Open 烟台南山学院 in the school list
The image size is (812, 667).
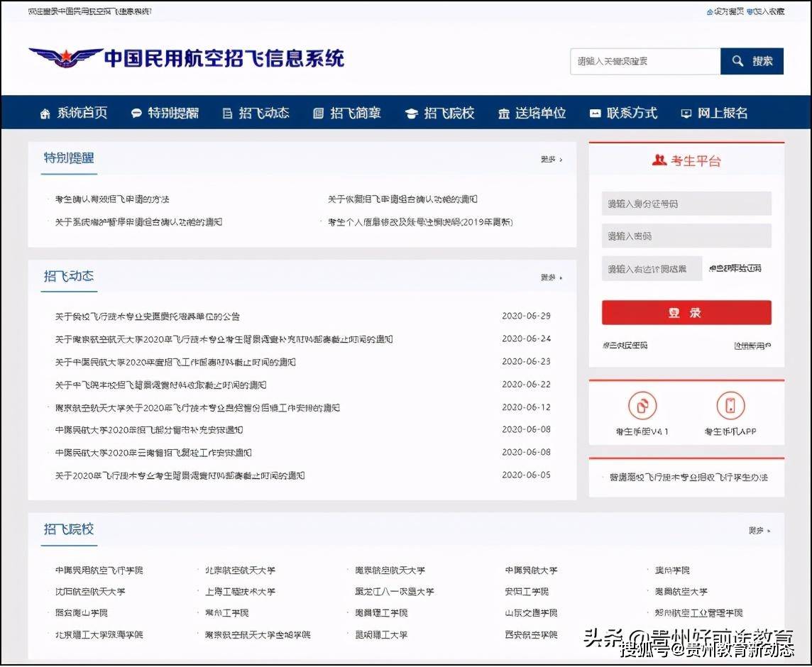tap(82, 612)
